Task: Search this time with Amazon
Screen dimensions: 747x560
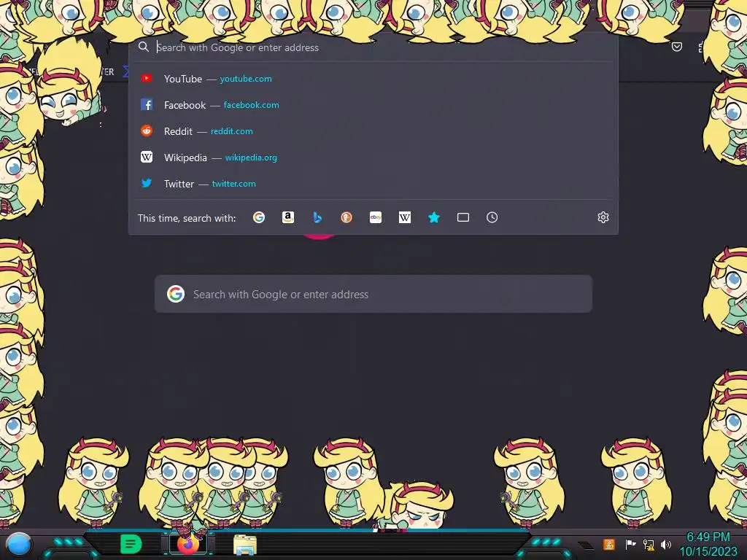Action: click(x=287, y=217)
